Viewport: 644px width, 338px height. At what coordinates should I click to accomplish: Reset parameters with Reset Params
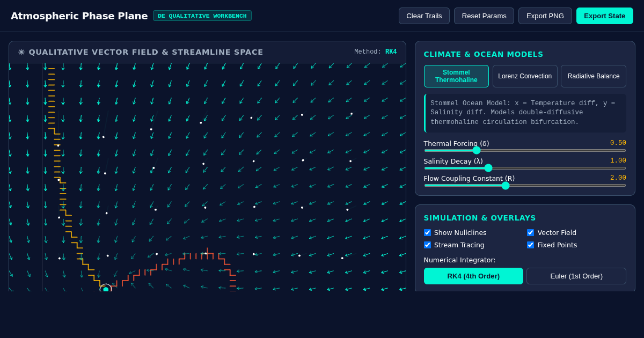pos(484,16)
